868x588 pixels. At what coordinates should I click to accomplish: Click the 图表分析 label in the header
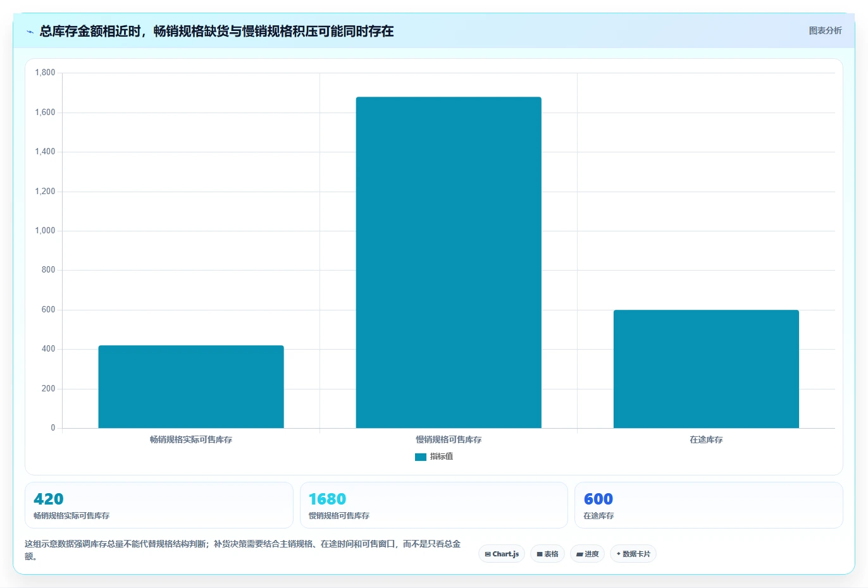point(825,30)
